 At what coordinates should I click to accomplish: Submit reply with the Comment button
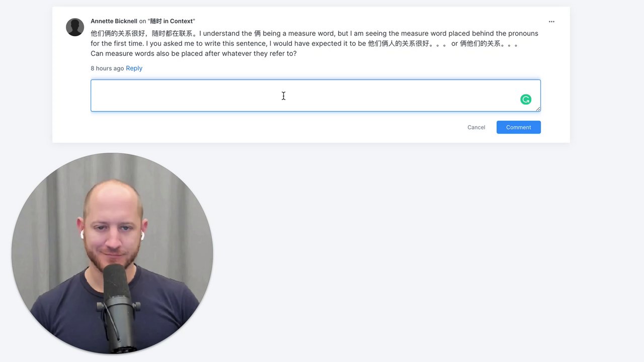point(519,127)
